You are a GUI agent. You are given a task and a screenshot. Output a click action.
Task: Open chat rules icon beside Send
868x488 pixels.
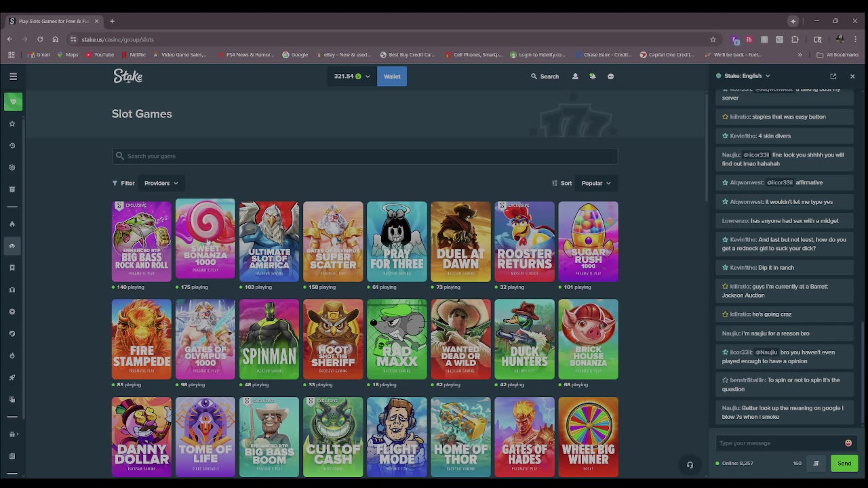point(816,464)
